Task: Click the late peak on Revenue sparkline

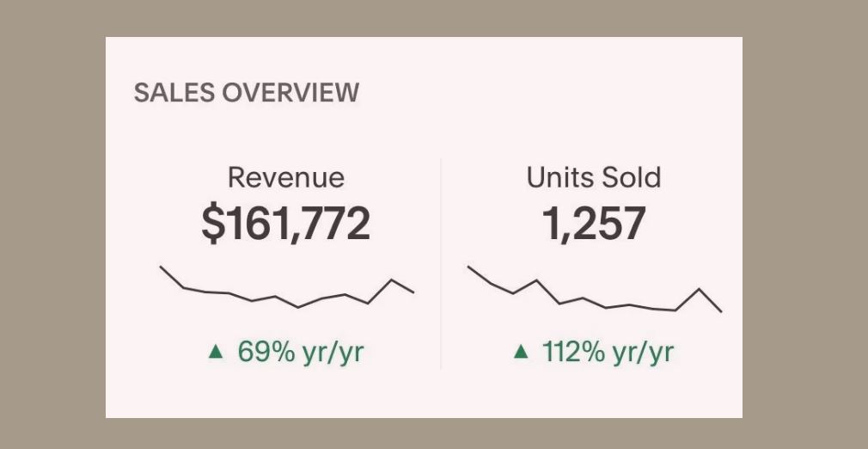Action: tap(393, 280)
